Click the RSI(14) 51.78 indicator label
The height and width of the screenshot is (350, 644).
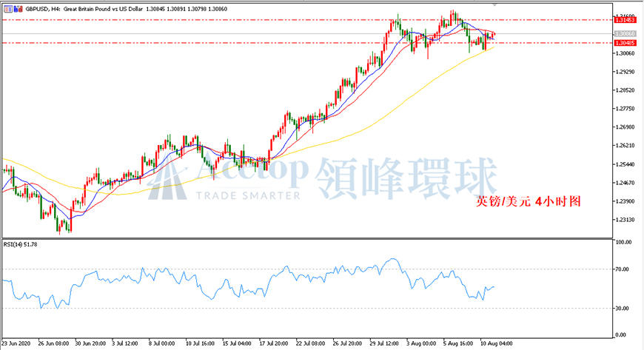click(20, 244)
